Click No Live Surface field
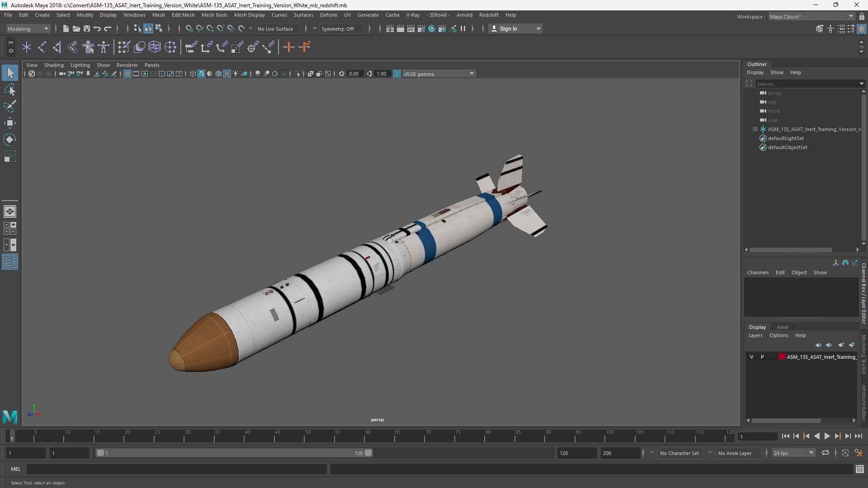 277,28
